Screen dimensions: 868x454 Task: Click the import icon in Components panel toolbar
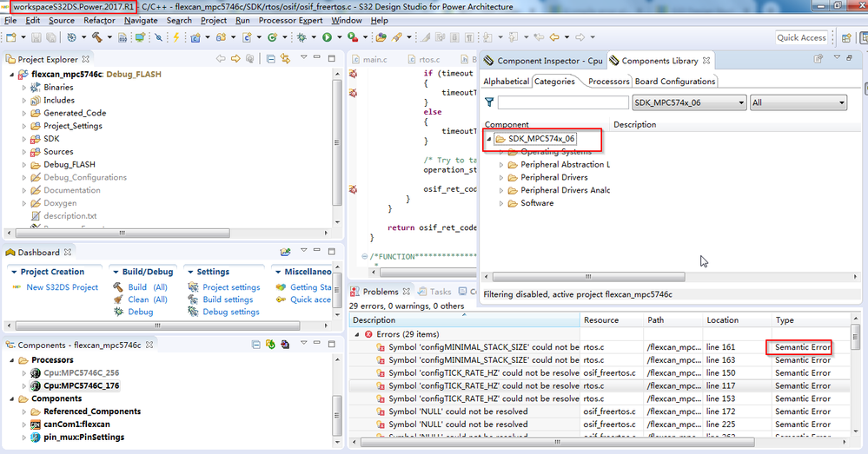(x=285, y=345)
